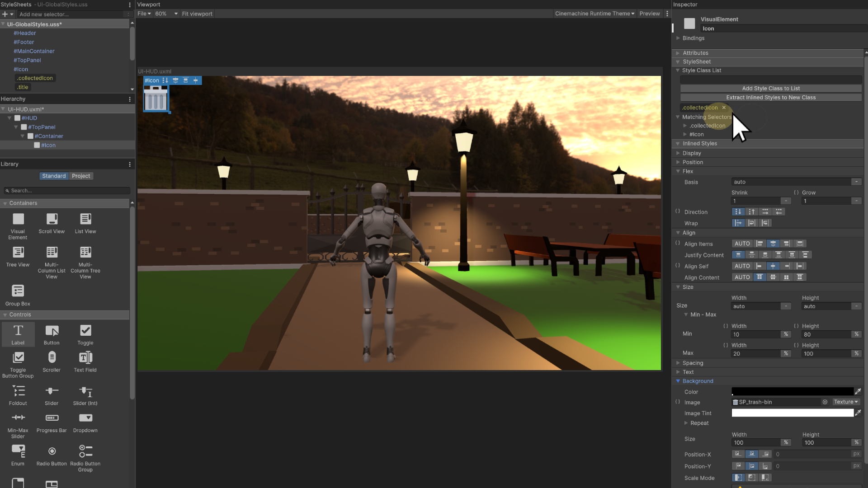Click the Foldout control icon
868x488 pixels.
pyautogui.click(x=18, y=391)
